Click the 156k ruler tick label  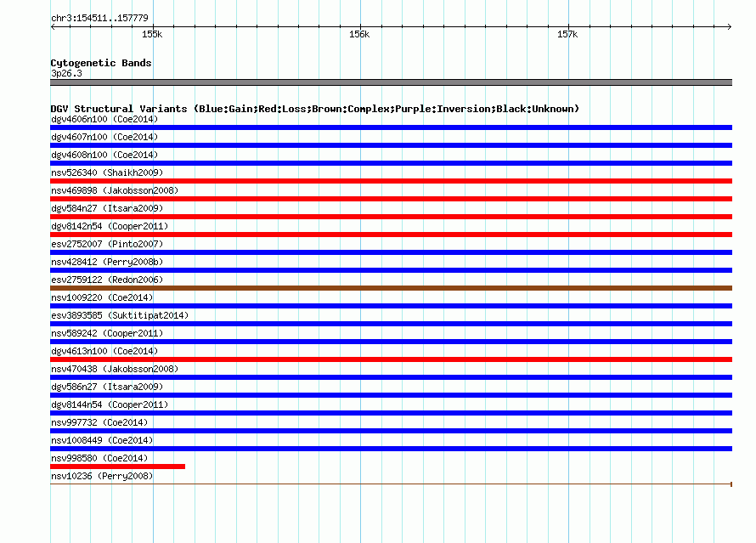[x=359, y=34]
